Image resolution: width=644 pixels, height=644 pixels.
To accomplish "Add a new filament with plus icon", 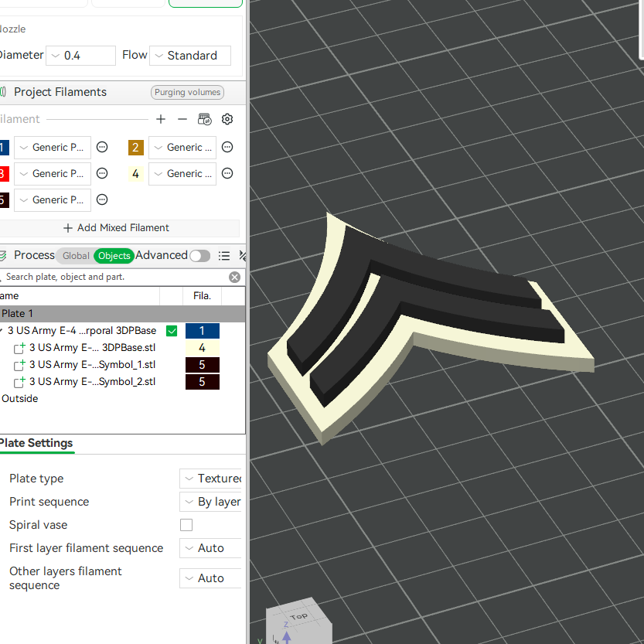I will (x=161, y=119).
